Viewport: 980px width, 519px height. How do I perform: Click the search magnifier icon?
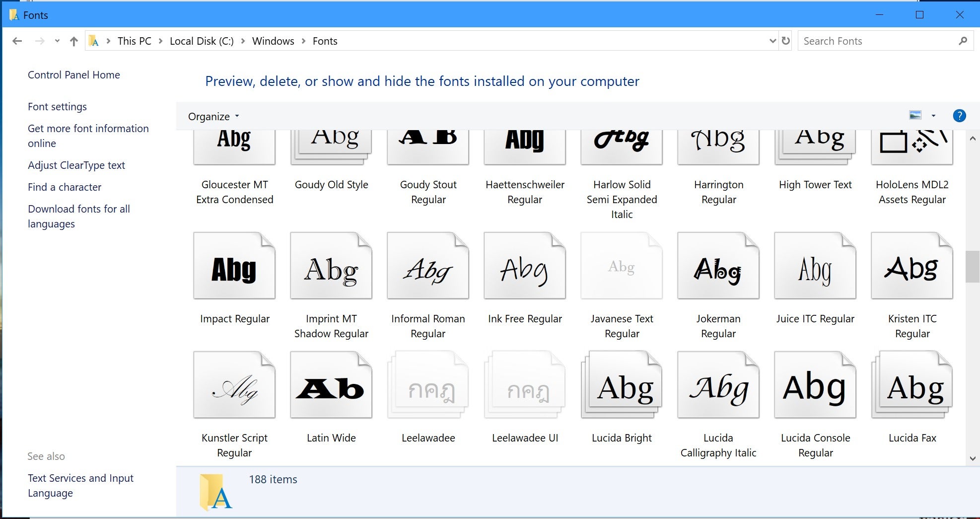click(963, 41)
